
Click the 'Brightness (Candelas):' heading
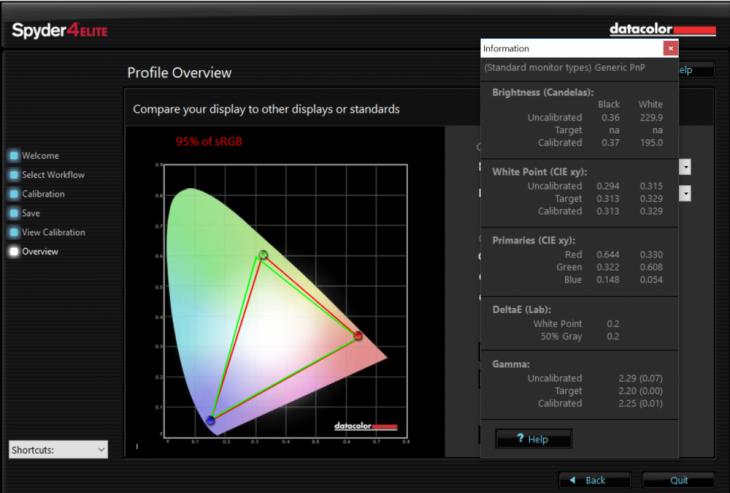(x=543, y=92)
